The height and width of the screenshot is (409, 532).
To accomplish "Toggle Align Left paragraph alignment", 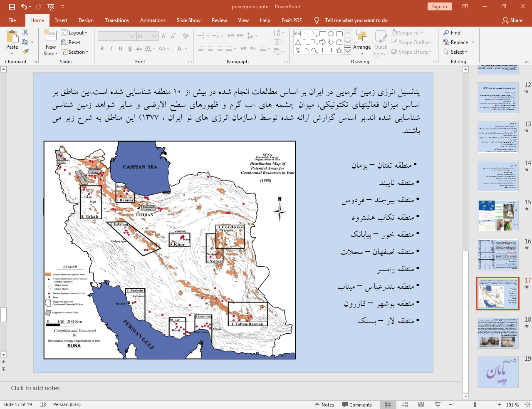I will 201,49.
